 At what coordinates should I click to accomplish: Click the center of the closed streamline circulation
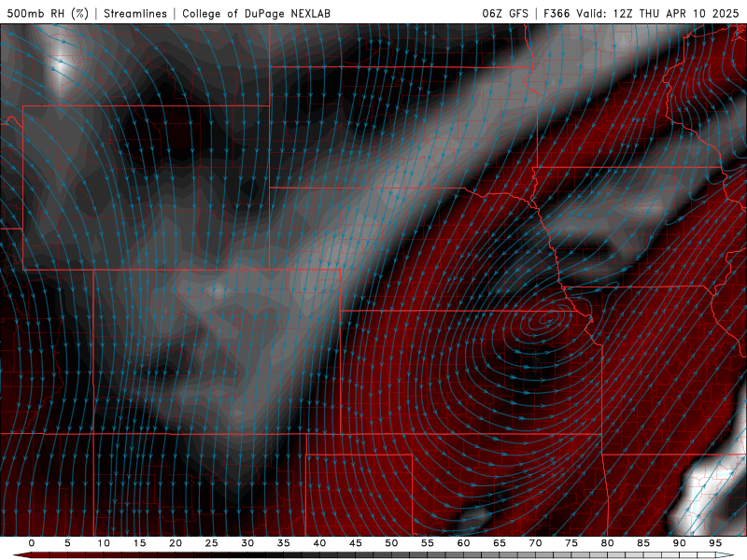546,318
